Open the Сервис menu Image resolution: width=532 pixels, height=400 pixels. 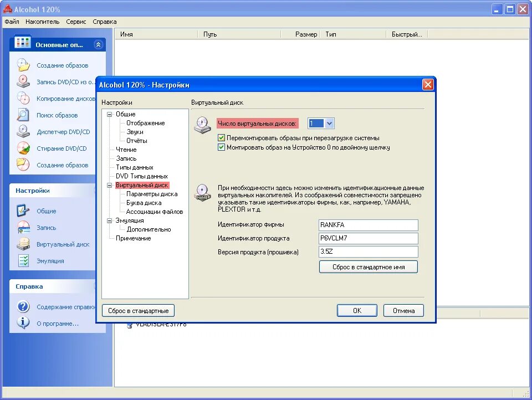tap(76, 22)
